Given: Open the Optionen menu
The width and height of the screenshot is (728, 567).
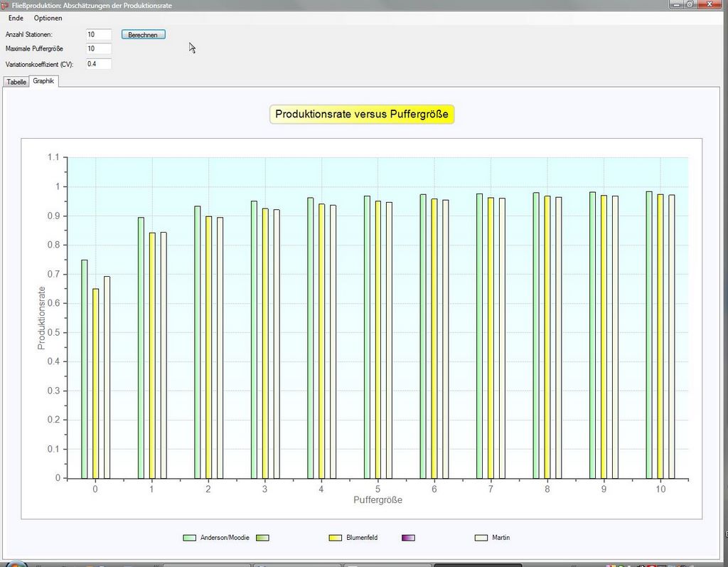Looking at the screenshot, I should click(48, 18).
